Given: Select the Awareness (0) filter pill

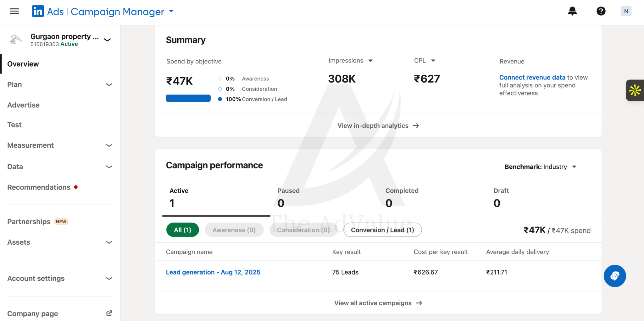Looking at the screenshot, I should coord(234,230).
